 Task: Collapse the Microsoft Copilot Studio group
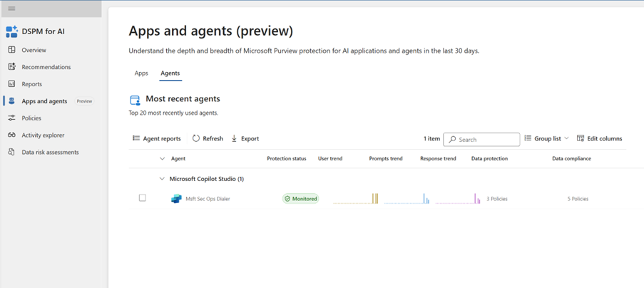[162, 179]
